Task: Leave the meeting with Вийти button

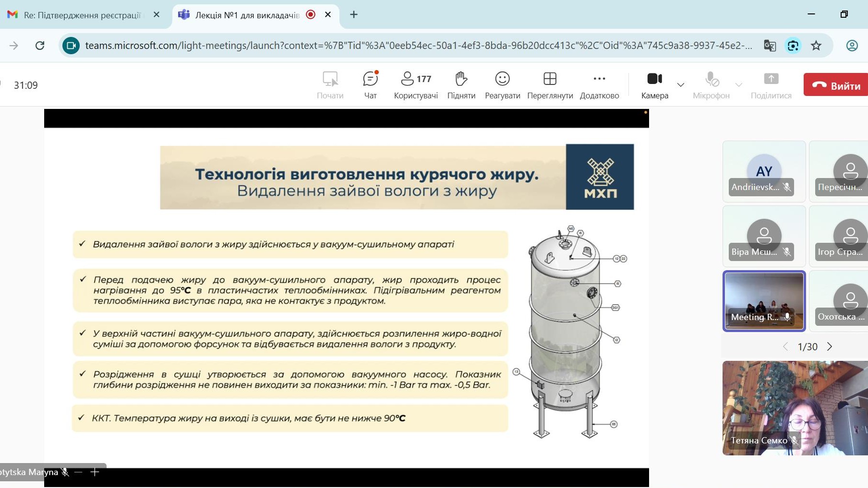Action: 836,85
